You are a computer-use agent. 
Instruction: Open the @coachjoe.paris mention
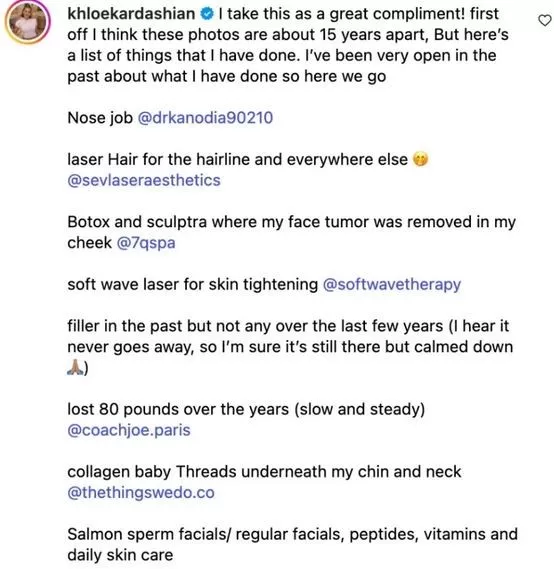tap(129, 430)
